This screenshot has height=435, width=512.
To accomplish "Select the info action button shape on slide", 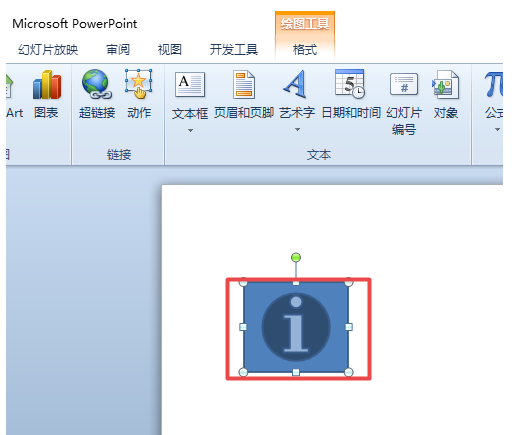I will coord(296,327).
